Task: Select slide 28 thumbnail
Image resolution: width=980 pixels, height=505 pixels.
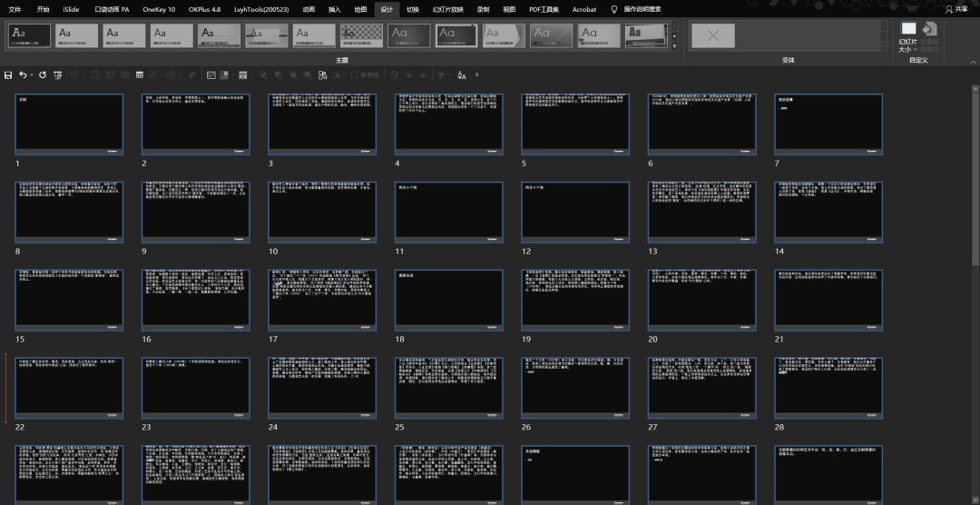Action: pos(828,388)
